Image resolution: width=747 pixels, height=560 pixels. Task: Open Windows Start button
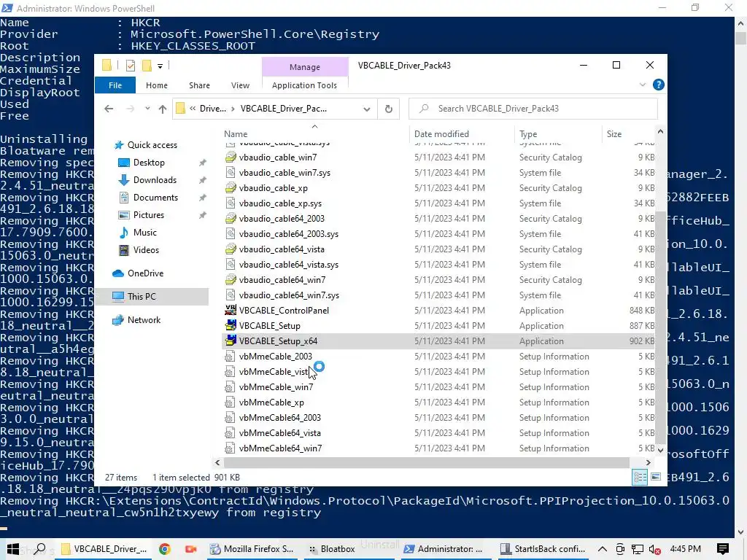click(13, 549)
